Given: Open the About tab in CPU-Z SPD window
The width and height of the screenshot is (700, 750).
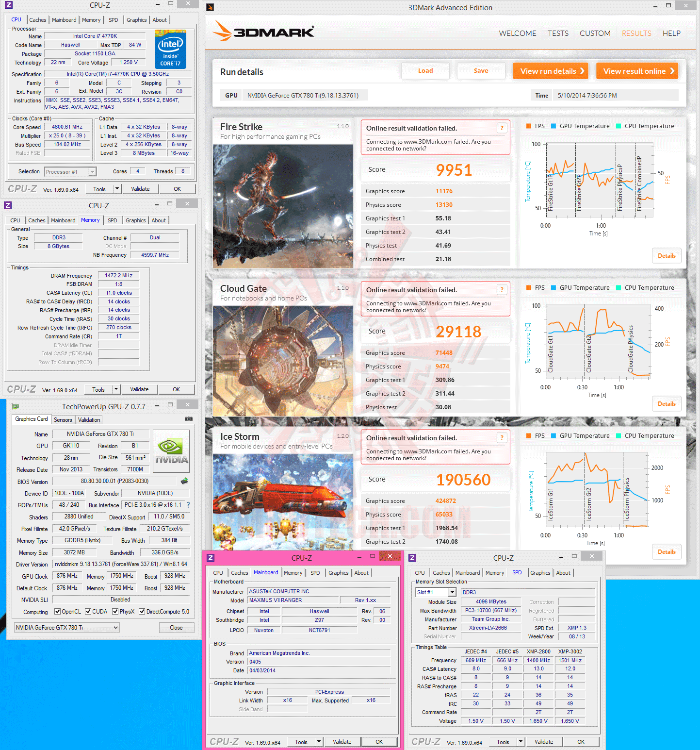Looking at the screenshot, I should tap(563, 573).
